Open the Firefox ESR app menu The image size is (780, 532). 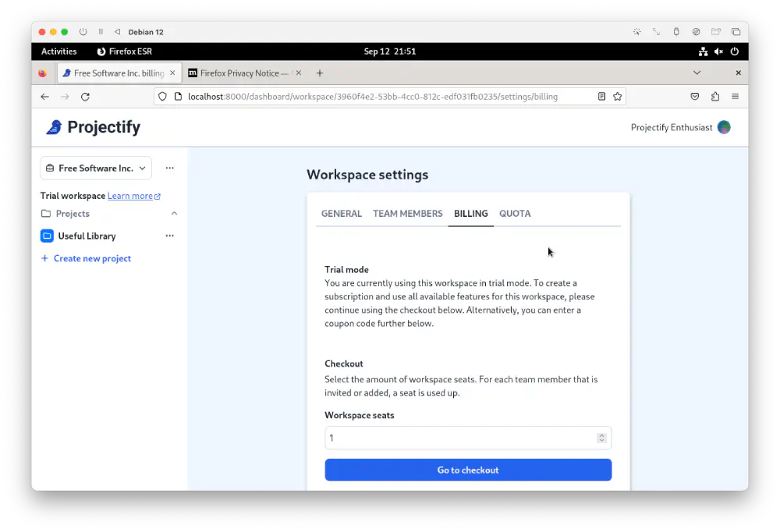[124, 51]
